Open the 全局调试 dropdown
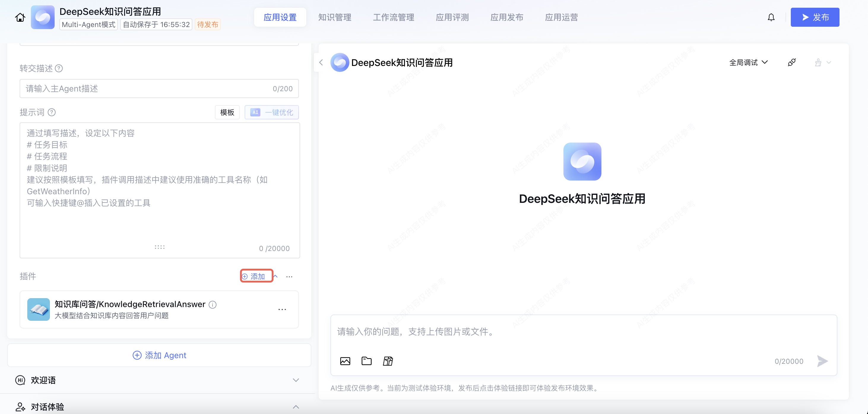868x414 pixels. point(748,62)
